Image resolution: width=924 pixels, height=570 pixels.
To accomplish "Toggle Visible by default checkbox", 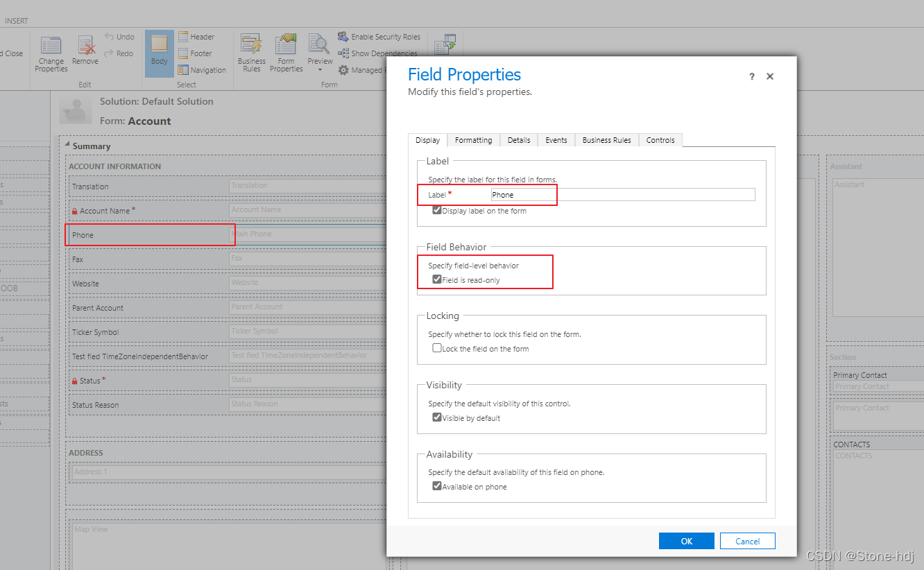I will click(437, 417).
